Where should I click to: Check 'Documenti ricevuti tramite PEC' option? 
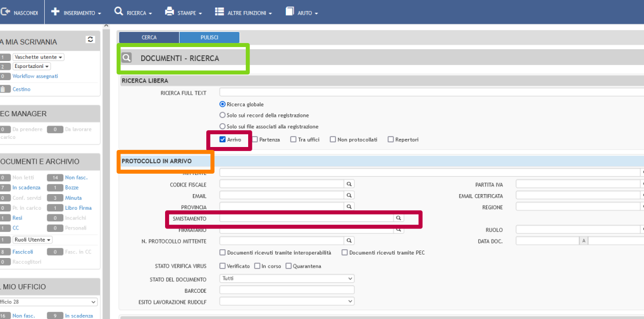(345, 253)
